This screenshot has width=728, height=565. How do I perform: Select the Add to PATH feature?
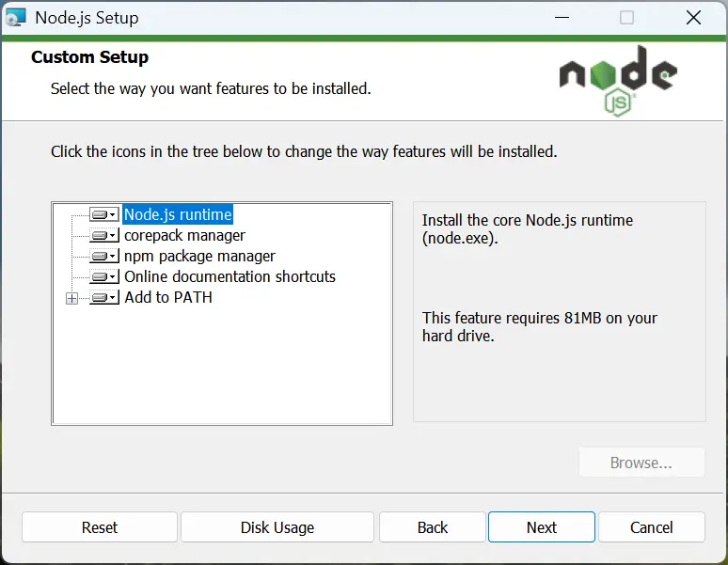tap(168, 297)
